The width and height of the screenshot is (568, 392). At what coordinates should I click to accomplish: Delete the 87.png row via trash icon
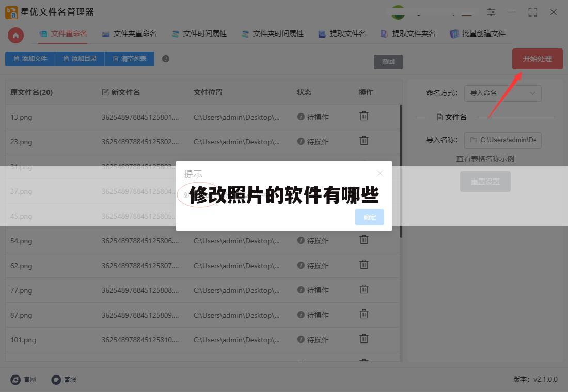tap(364, 314)
